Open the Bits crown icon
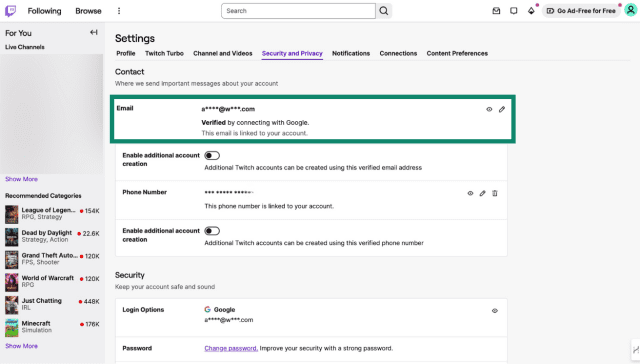 tap(531, 11)
